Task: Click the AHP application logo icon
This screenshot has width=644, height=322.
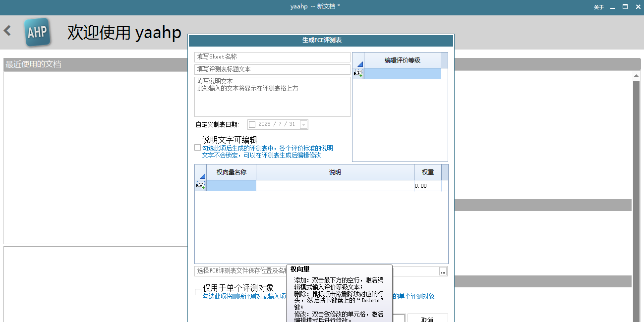Action: [x=37, y=33]
